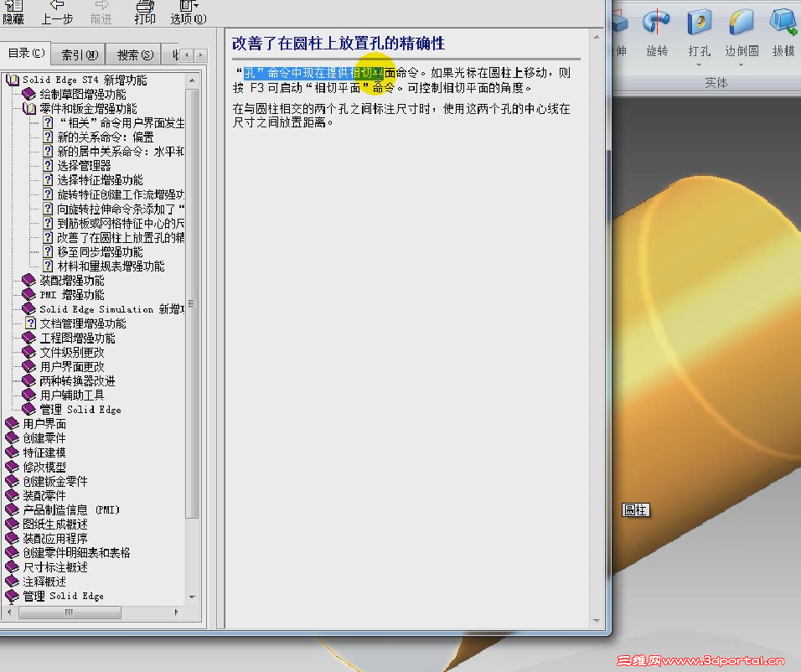Select the Draft (拔模) tool in Solid Edge
This screenshot has width=801, height=672.
coord(783,31)
